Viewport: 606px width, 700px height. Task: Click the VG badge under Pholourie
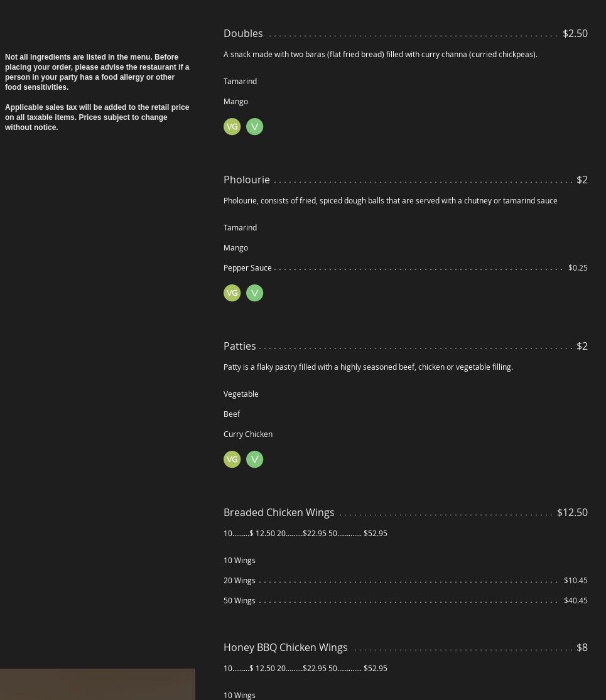point(232,293)
